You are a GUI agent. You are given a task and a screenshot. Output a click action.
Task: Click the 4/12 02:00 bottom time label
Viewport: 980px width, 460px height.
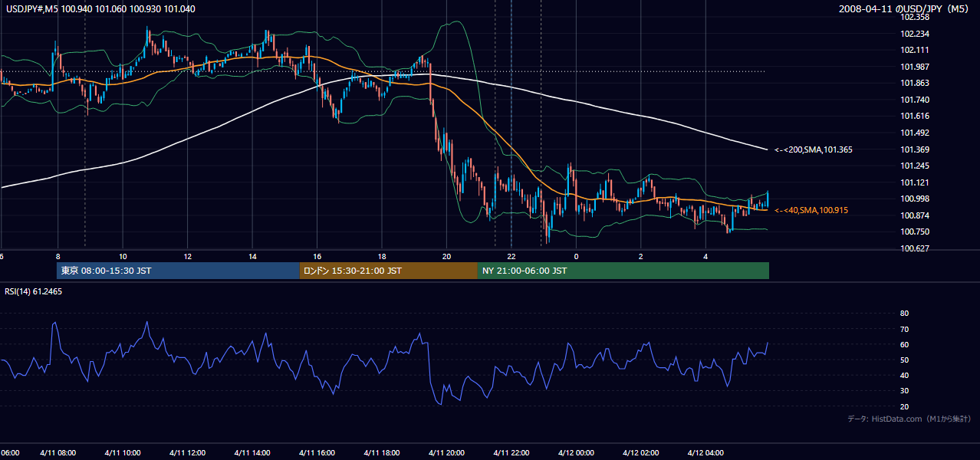(x=641, y=453)
